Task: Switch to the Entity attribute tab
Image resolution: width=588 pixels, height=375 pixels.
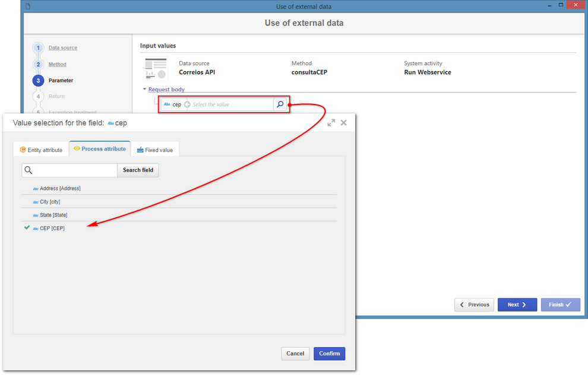Action: (41, 150)
